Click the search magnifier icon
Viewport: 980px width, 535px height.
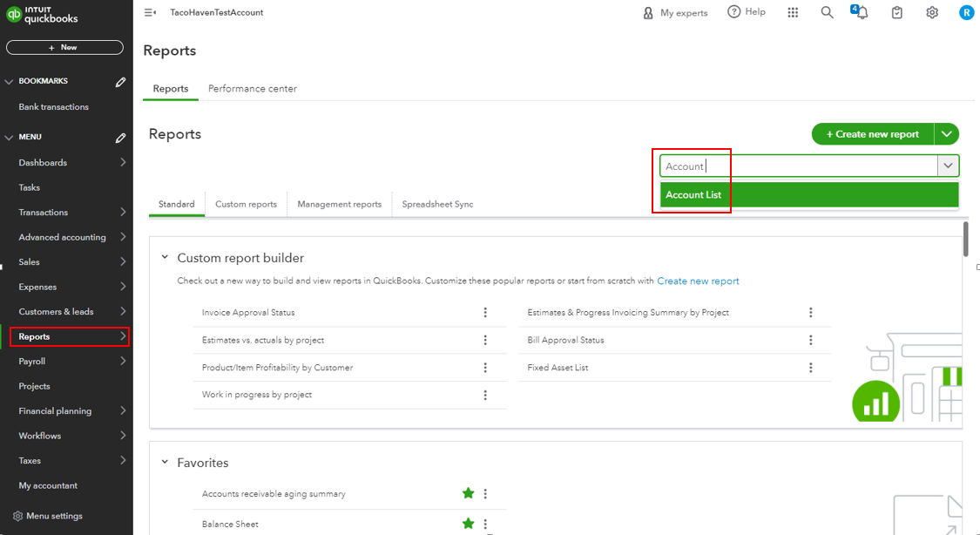[827, 12]
